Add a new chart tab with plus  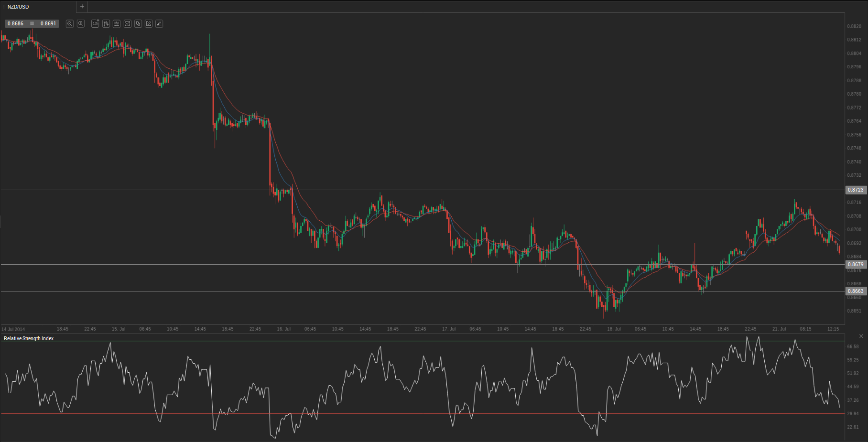coord(82,7)
